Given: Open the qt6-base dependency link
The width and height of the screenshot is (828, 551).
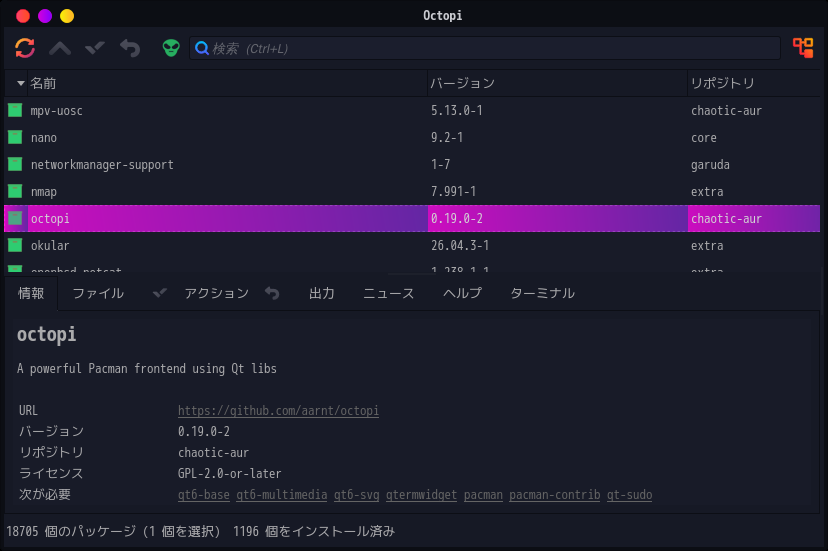Looking at the screenshot, I should coord(204,495).
